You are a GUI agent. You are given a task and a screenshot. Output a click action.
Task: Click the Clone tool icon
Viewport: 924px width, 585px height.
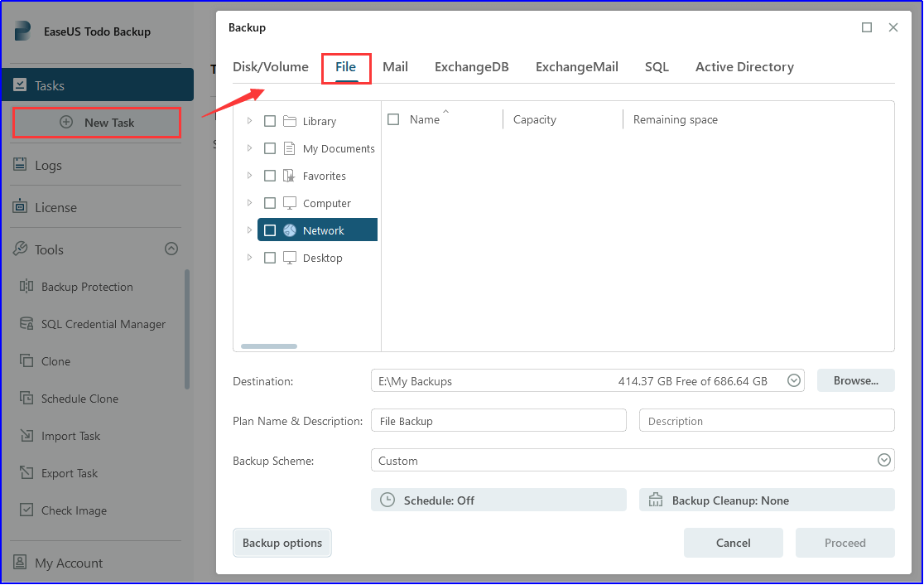(x=26, y=361)
